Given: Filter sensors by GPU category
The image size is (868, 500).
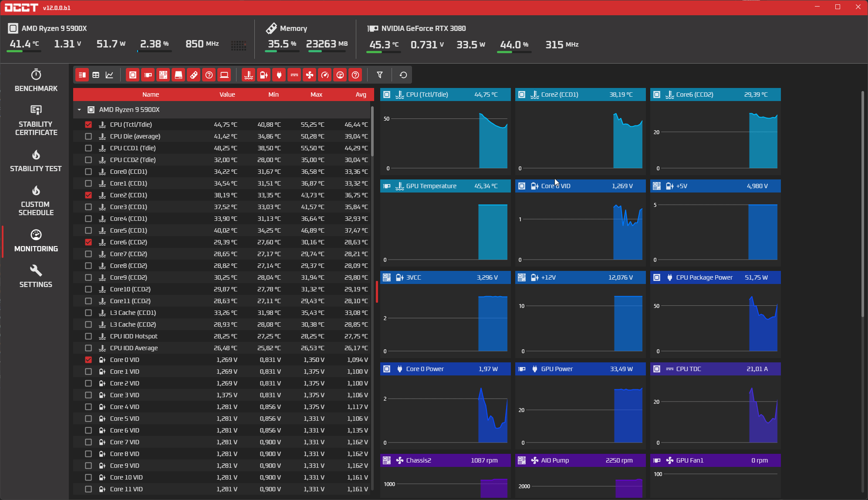Looking at the screenshot, I should 148,74.
